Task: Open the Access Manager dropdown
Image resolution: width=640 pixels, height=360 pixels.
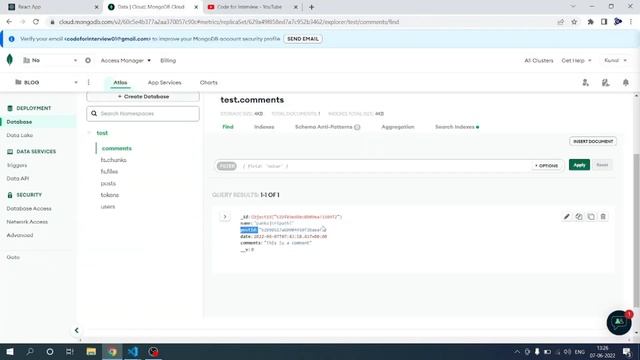Action: click(125, 60)
